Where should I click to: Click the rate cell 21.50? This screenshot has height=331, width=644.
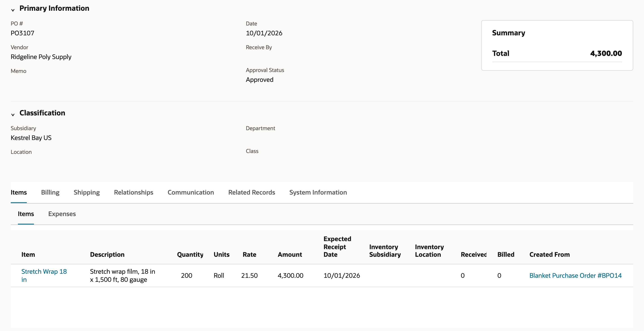tap(249, 276)
